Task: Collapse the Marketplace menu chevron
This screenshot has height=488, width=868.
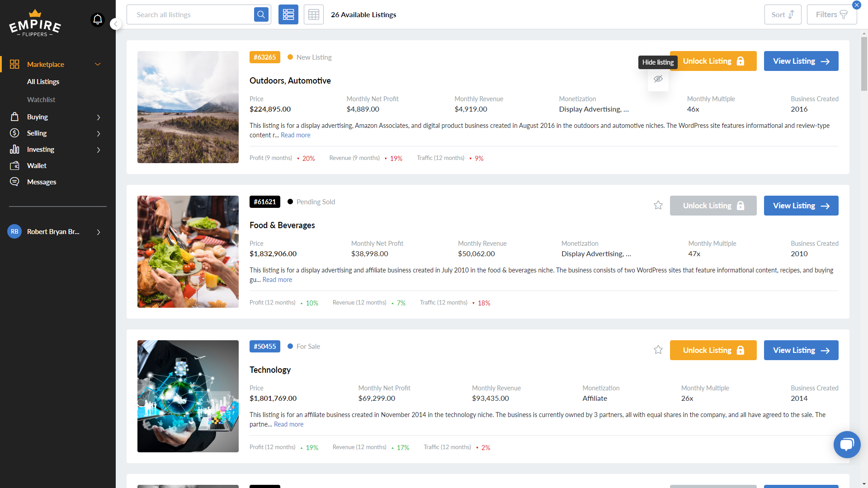Action: click(x=98, y=64)
